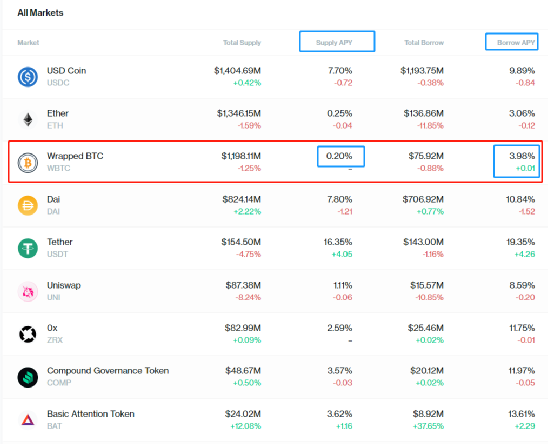This screenshot has width=548, height=444.
Task: Sort by the Total Supply column header
Action: click(x=242, y=43)
